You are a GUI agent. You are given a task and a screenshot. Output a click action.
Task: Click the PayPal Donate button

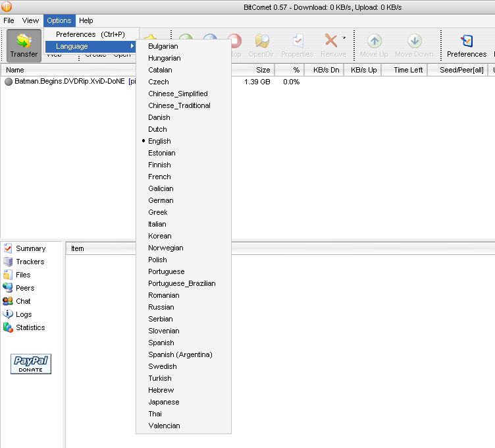click(x=31, y=364)
